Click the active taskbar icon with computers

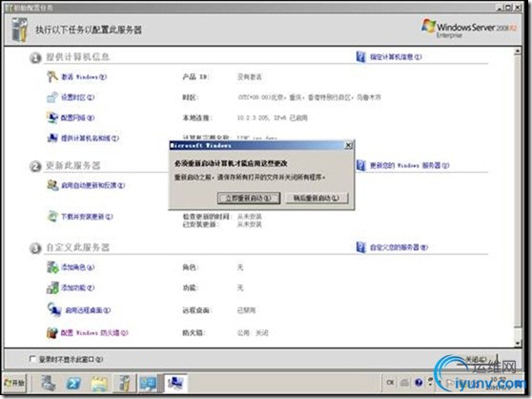click(x=175, y=383)
